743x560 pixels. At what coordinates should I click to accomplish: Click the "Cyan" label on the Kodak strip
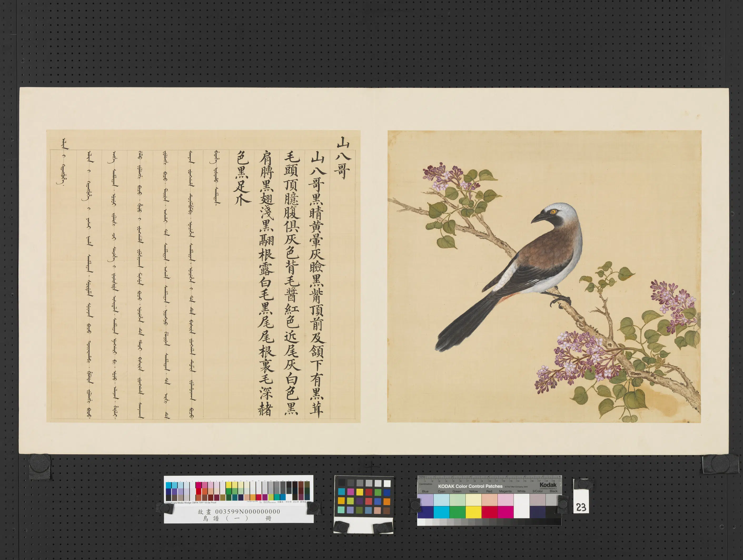pos(441,491)
